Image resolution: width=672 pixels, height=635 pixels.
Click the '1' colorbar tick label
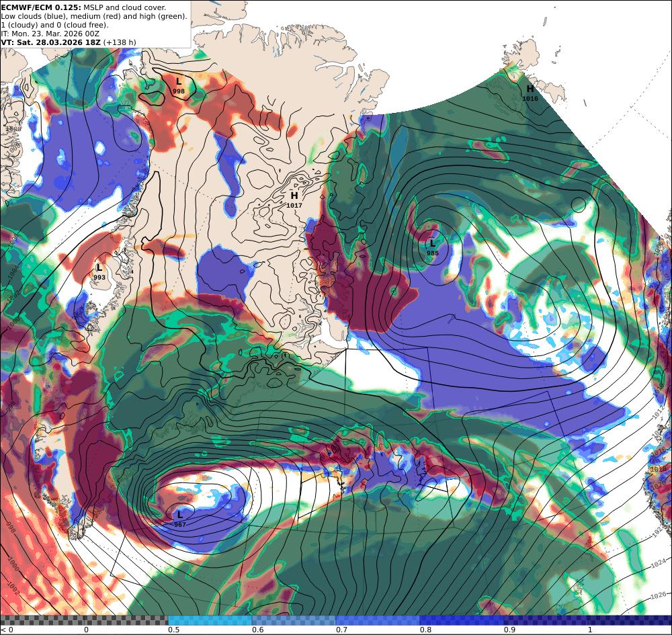(590, 630)
